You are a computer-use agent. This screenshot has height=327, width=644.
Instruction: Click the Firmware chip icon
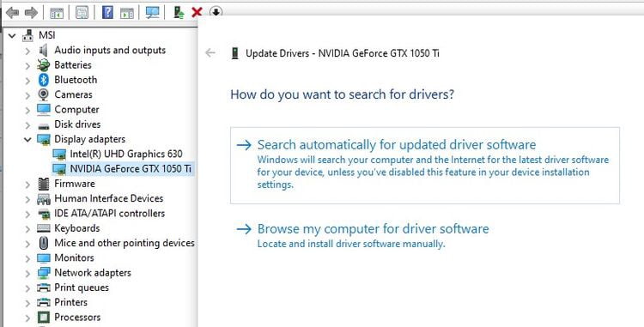(x=44, y=184)
